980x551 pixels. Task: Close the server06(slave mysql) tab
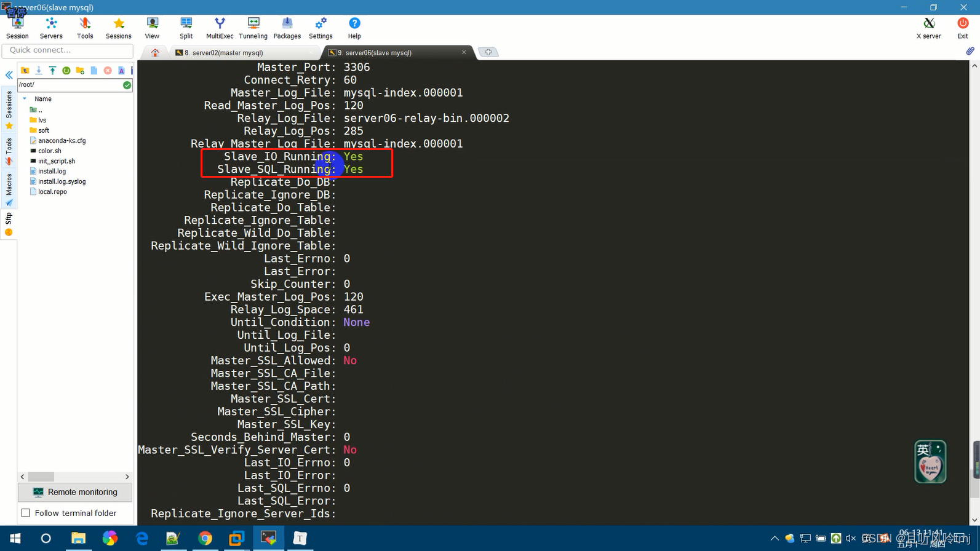click(464, 52)
